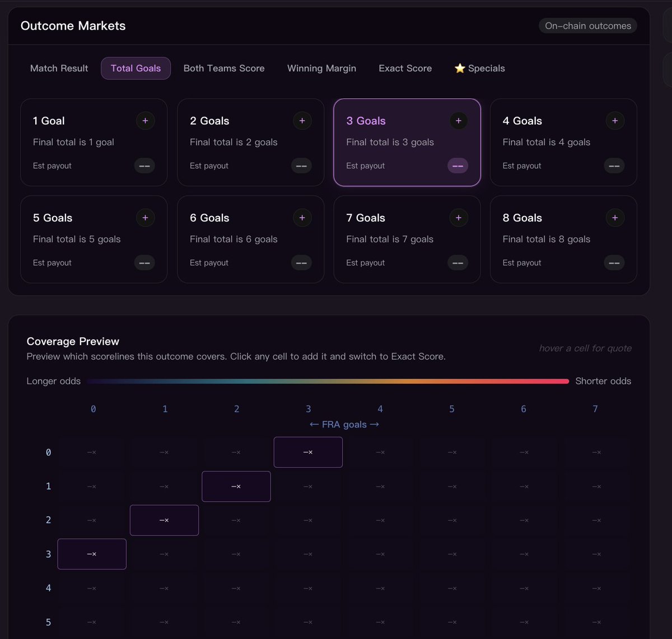Select highlighted cell FRA 2, row 1
This screenshot has height=639, width=672.
236,486
